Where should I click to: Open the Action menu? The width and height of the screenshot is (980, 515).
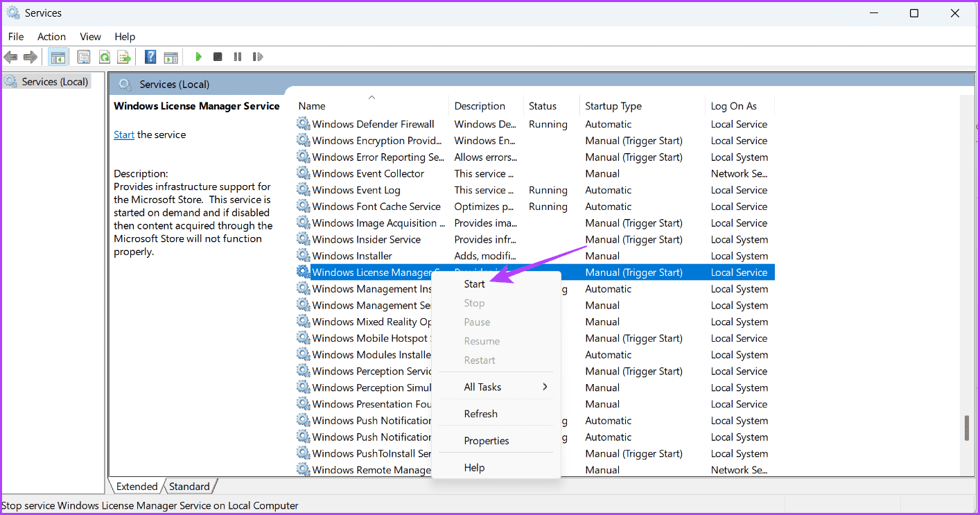pos(51,37)
